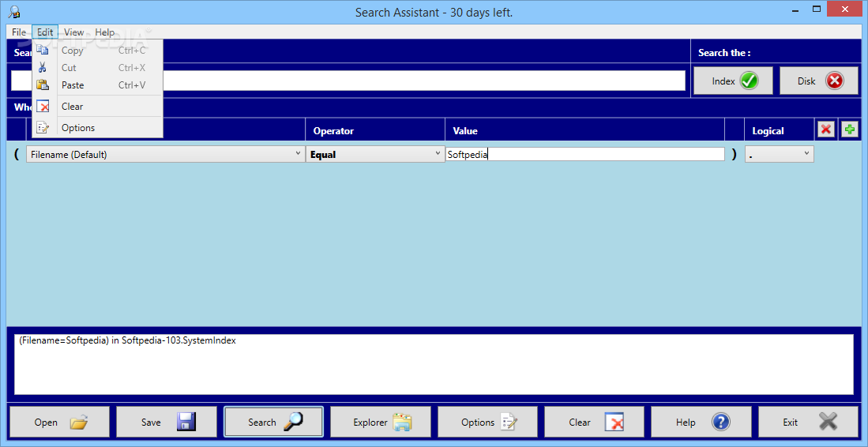The image size is (868, 447).
Task: Expand the Logical operator dropdown
Action: pos(780,154)
